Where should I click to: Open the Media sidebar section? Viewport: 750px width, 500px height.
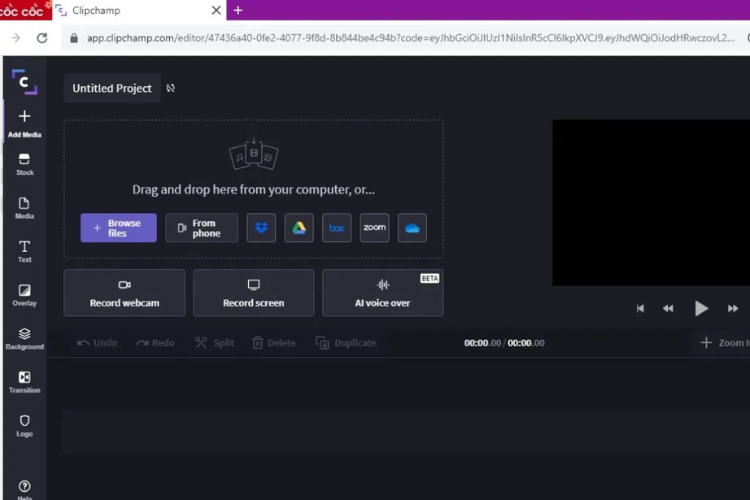click(x=24, y=208)
